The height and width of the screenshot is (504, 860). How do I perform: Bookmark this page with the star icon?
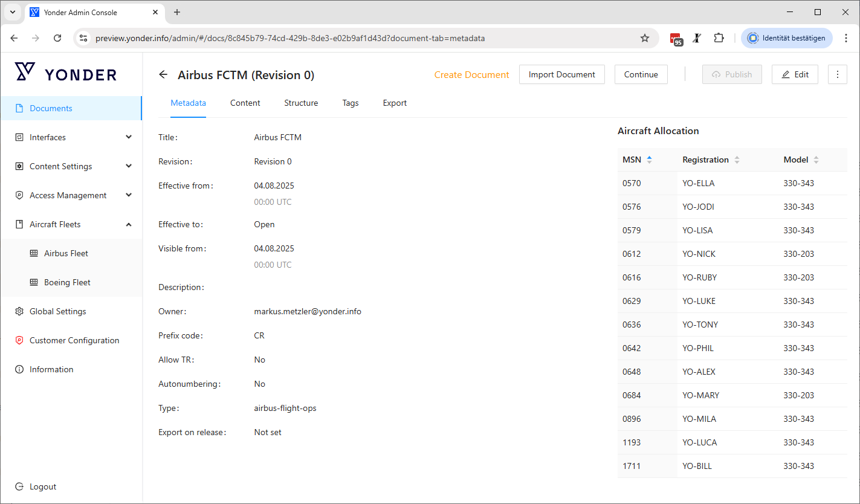645,38
